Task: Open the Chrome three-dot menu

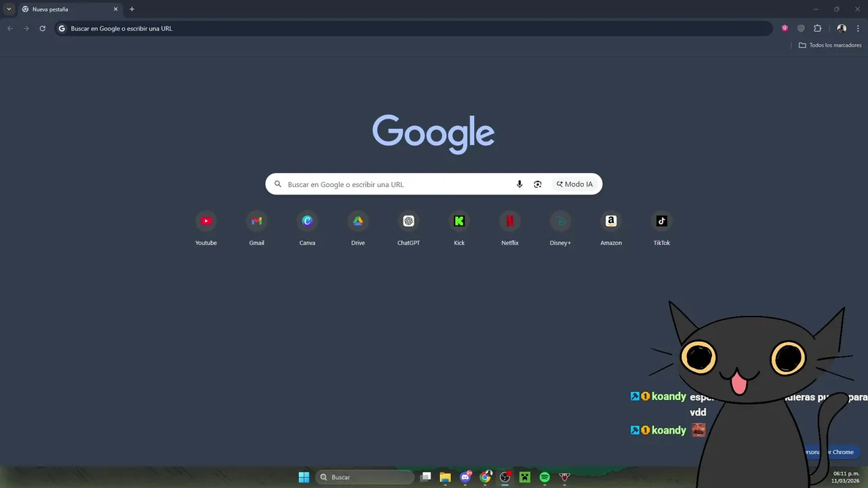Action: pyautogui.click(x=858, y=28)
